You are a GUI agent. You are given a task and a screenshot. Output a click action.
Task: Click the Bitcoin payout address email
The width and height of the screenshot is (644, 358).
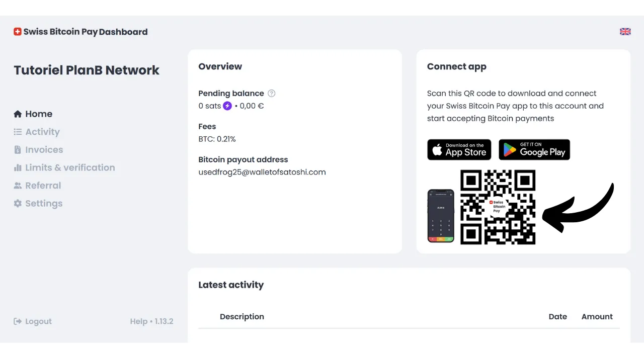click(262, 172)
